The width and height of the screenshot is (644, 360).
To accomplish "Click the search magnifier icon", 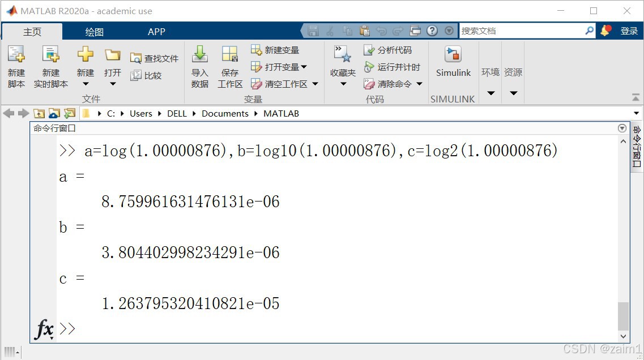I will click(x=590, y=31).
